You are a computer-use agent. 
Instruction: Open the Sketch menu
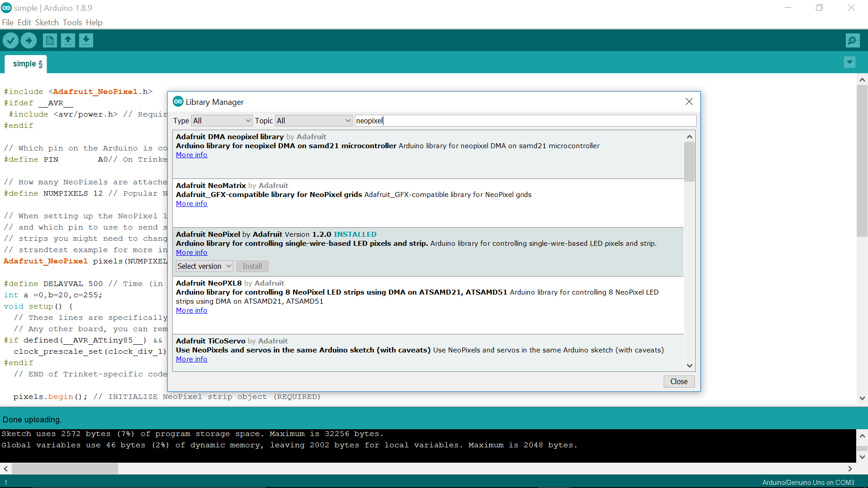47,23
